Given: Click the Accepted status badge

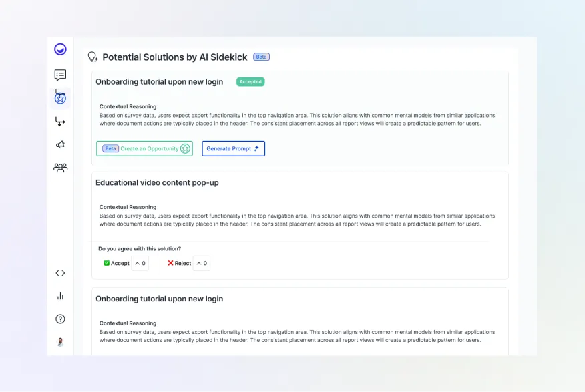Looking at the screenshot, I should pos(250,81).
